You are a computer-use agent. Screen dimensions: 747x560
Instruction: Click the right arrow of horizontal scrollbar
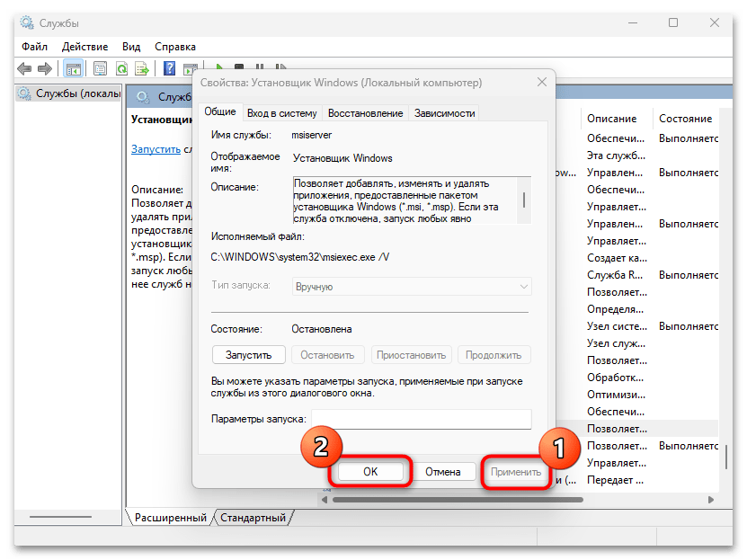(x=711, y=500)
